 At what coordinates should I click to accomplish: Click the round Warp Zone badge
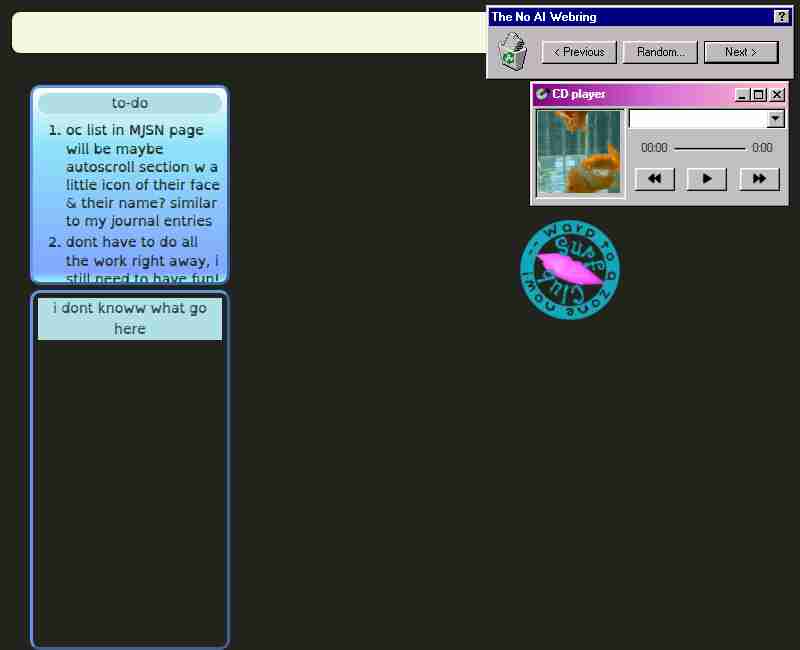[570, 270]
